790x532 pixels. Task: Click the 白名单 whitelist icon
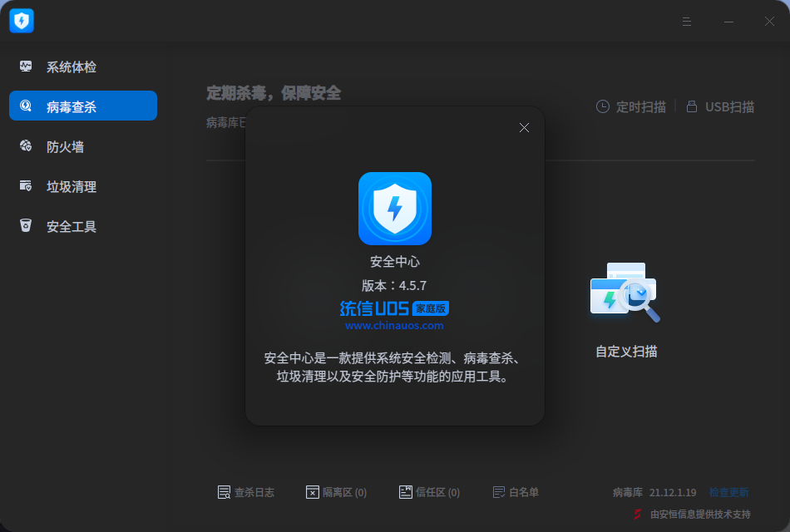pyautogui.click(x=499, y=491)
